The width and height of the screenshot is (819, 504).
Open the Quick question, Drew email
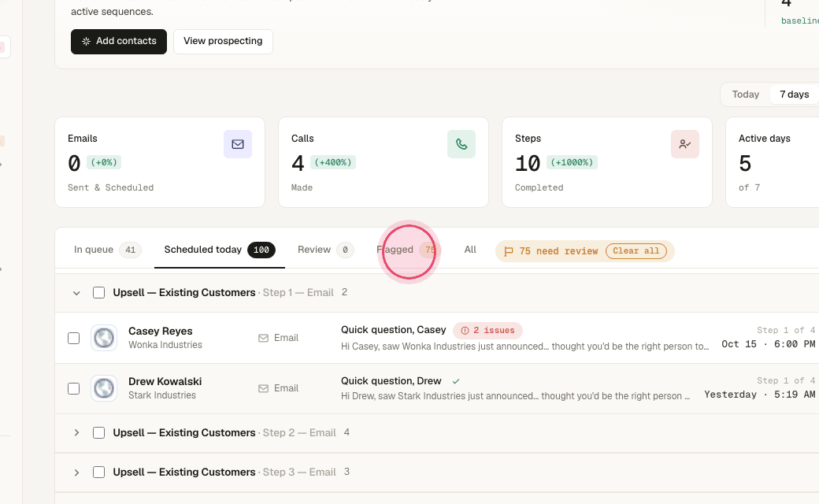pos(391,381)
